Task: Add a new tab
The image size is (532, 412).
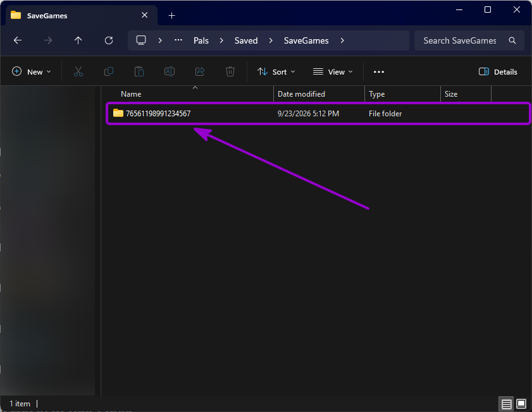Action: (x=171, y=16)
